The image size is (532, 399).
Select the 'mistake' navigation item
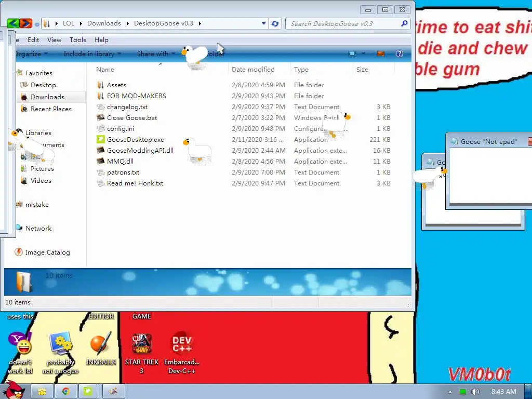(x=37, y=204)
